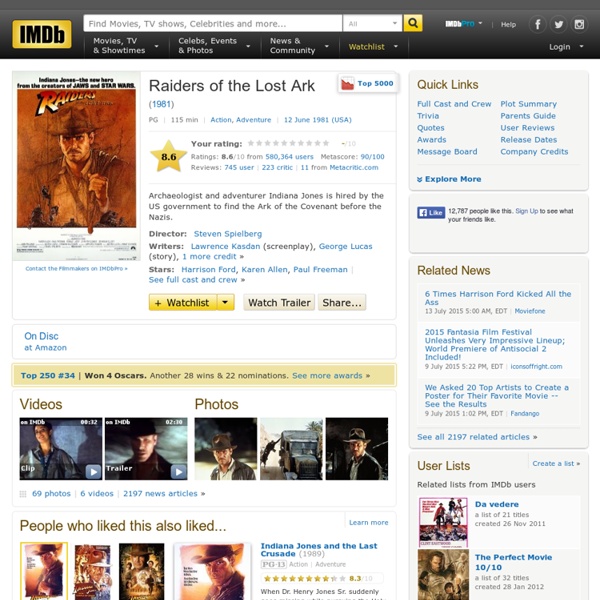Open the Celebs, Events & Photos menu

tap(214, 46)
